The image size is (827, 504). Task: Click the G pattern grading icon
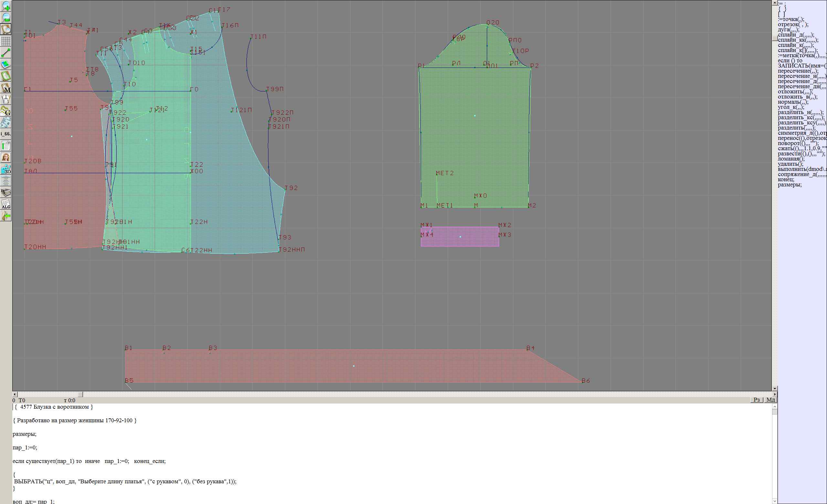pos(6,111)
